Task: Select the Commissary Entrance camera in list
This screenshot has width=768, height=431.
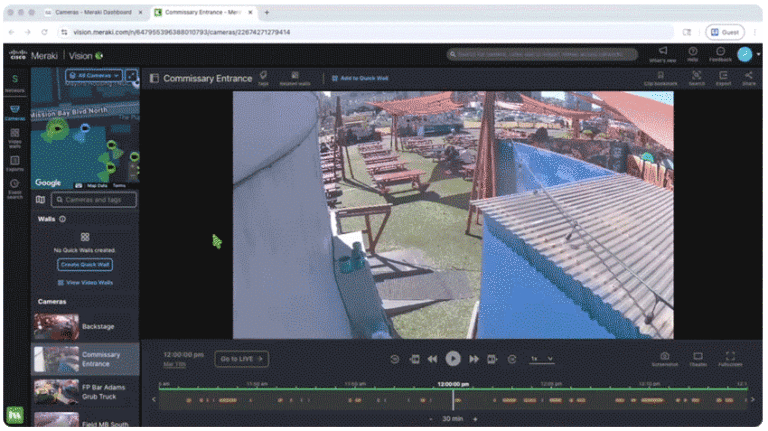Action: 85,359
